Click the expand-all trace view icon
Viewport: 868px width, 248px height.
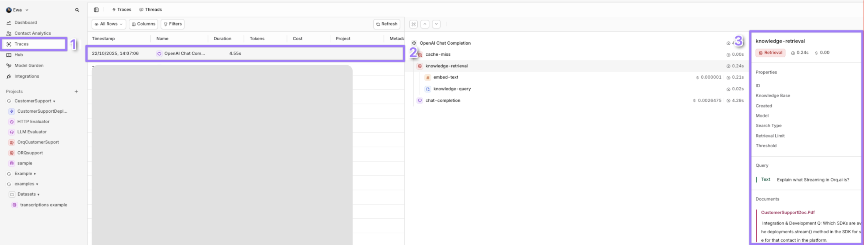coord(413,24)
